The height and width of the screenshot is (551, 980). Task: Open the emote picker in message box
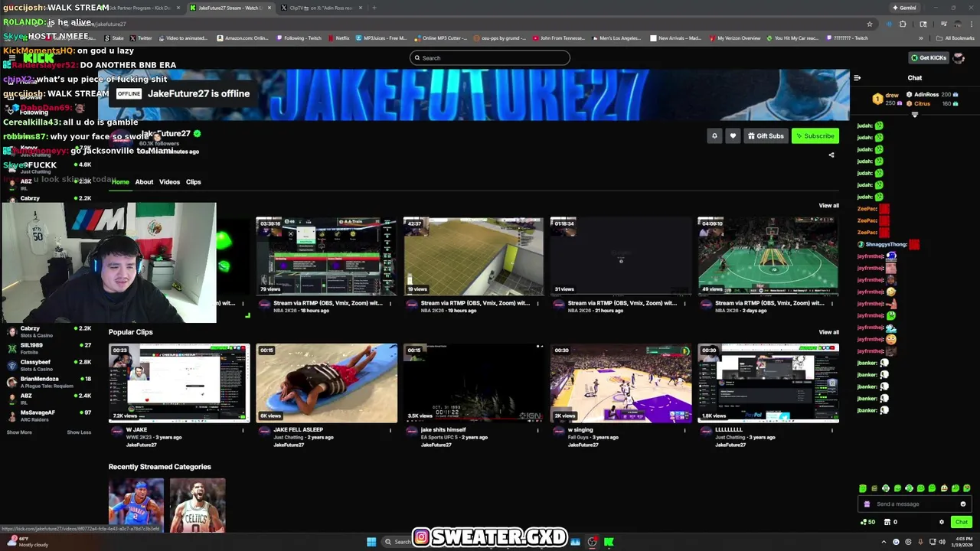pyautogui.click(x=962, y=504)
